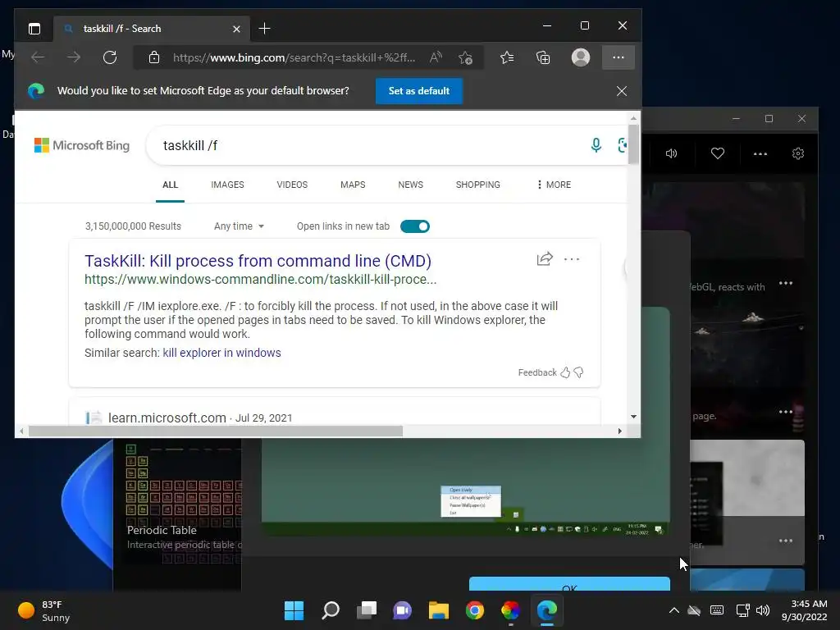This screenshot has height=630, width=840.
Task: Toggle Open links in new tab switch
Action: coord(414,226)
